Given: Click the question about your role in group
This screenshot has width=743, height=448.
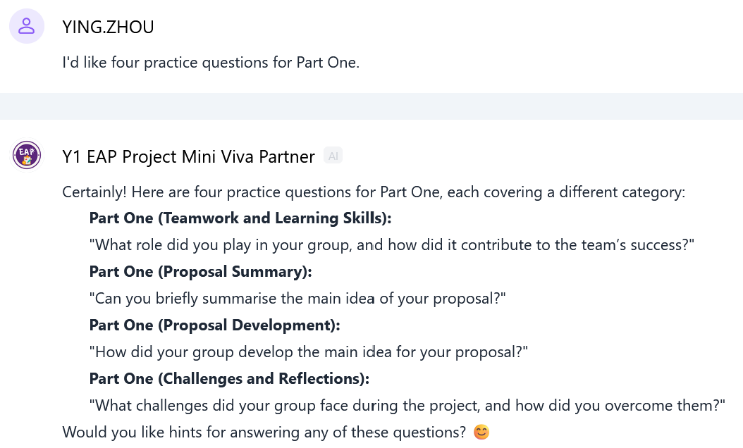Looking at the screenshot, I should pyautogui.click(x=391, y=245).
